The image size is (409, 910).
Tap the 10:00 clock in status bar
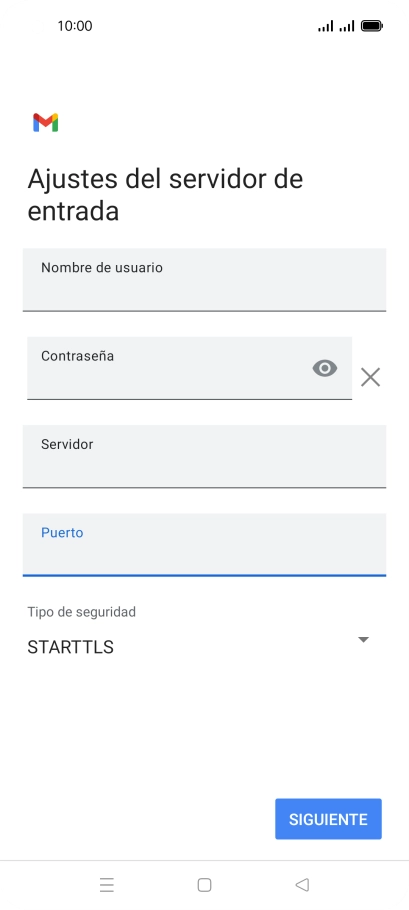[x=75, y=26]
